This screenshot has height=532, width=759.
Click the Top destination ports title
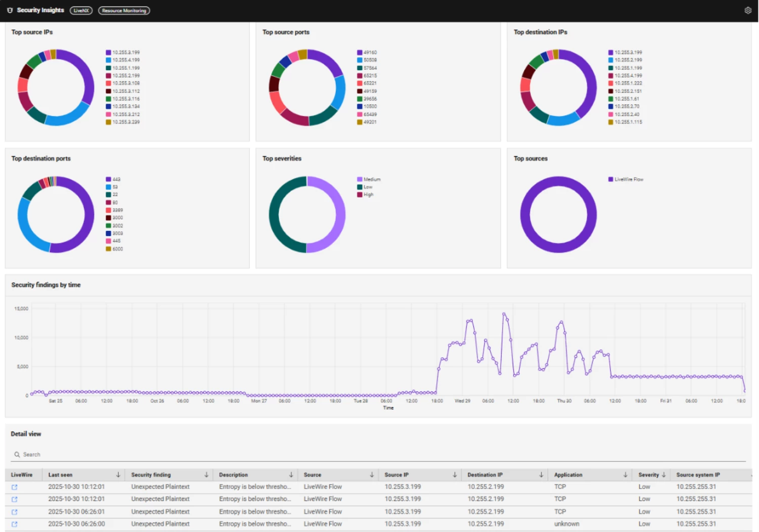coord(41,159)
